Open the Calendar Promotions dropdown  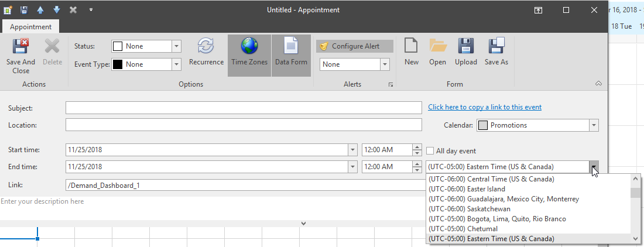(x=594, y=125)
